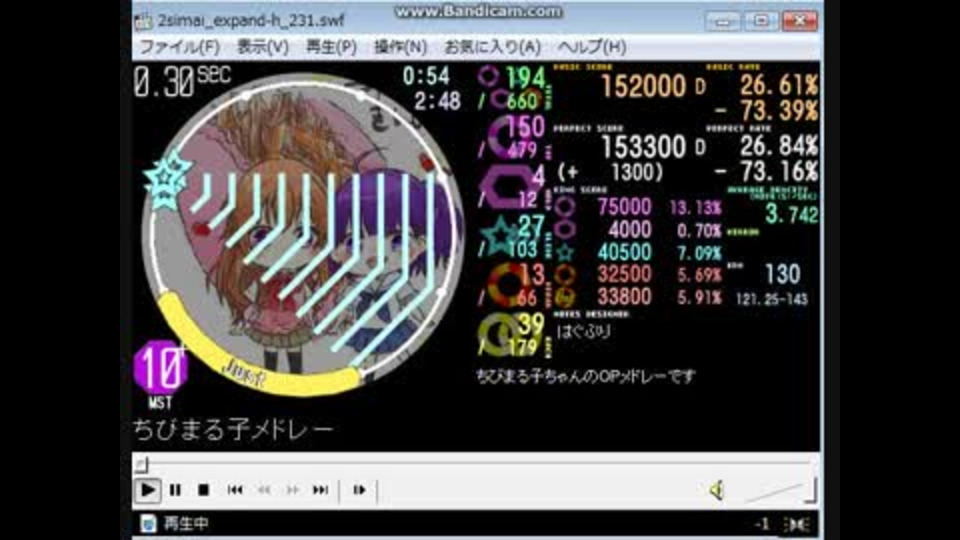This screenshot has width=960, height=540.
Task: Maximize the SWF player window
Action: tap(761, 21)
